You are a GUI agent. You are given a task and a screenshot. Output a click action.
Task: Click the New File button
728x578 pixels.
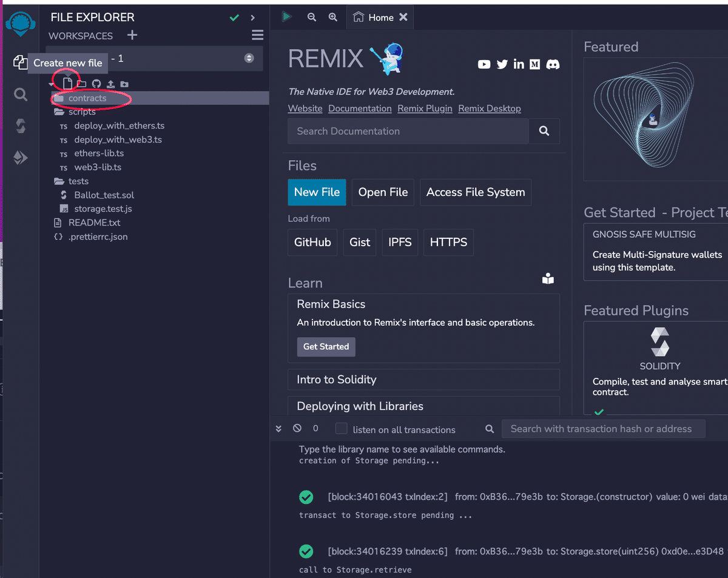317,192
